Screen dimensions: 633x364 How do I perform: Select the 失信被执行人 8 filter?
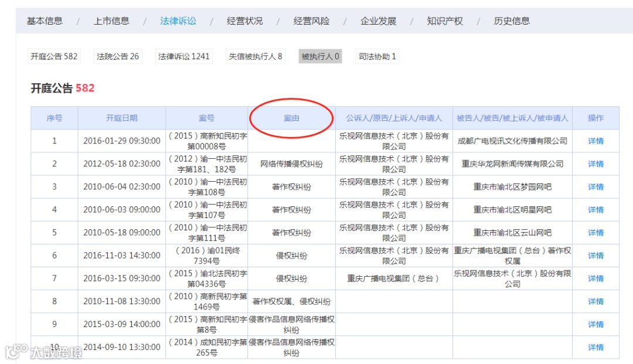(256, 56)
